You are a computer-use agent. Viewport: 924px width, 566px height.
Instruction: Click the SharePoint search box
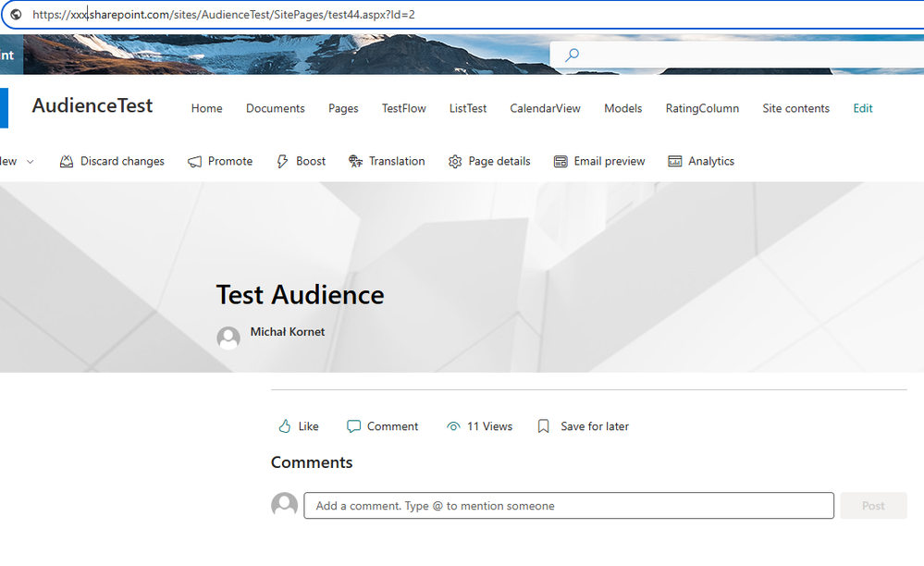coord(736,55)
